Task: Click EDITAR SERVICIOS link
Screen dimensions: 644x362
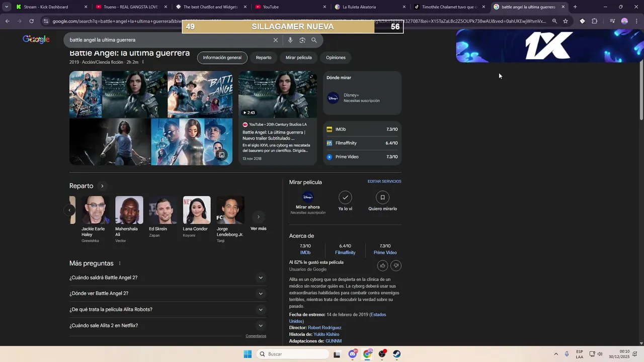Action: tap(384, 182)
